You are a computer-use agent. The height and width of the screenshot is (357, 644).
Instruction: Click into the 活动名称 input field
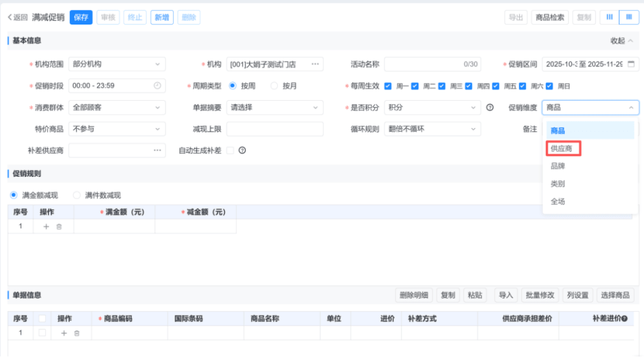(x=422, y=64)
